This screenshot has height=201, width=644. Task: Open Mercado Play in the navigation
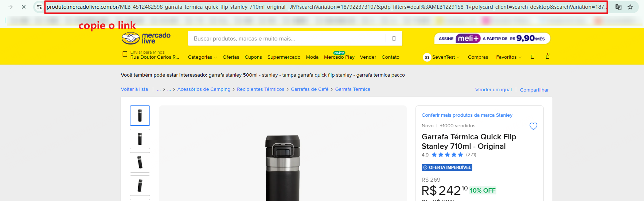point(339,57)
